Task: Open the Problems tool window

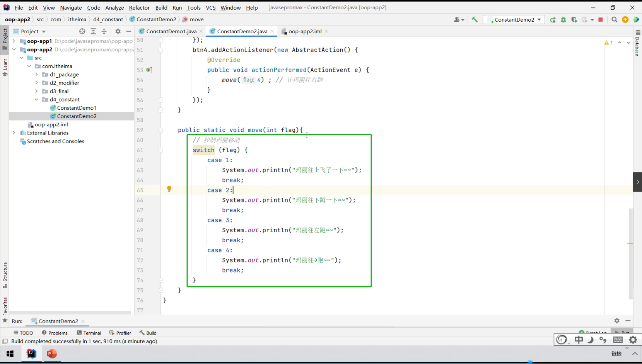Action: pos(55,333)
